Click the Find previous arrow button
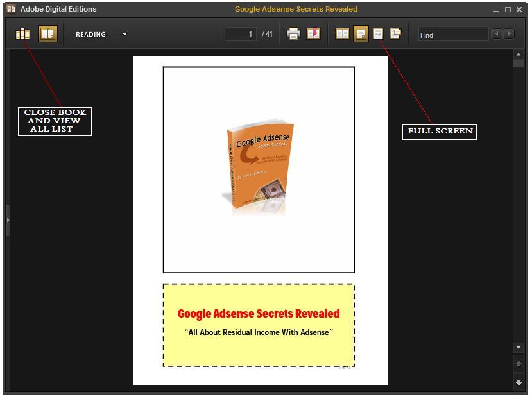The height and width of the screenshot is (401, 532). pyautogui.click(x=497, y=33)
